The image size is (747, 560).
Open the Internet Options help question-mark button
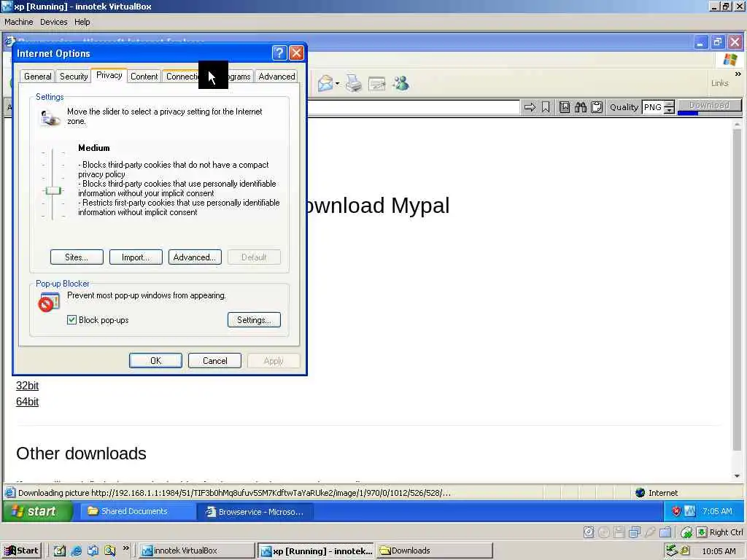[279, 52]
